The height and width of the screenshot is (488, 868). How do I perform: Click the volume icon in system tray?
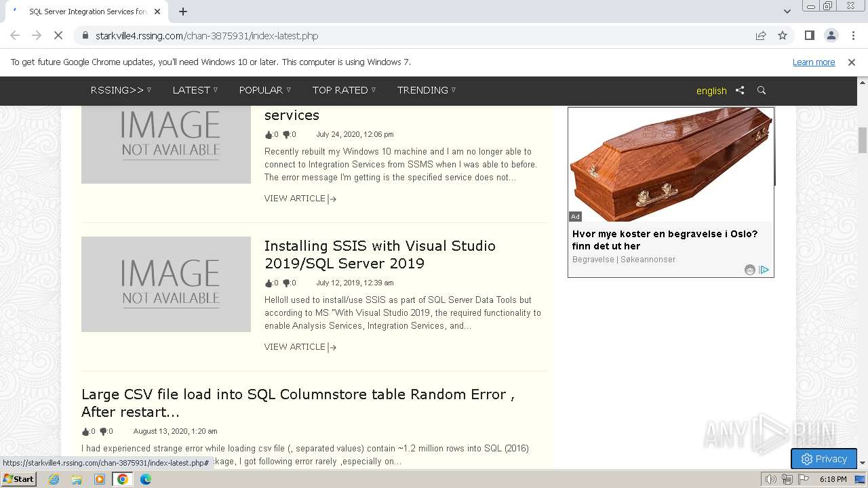click(x=771, y=479)
